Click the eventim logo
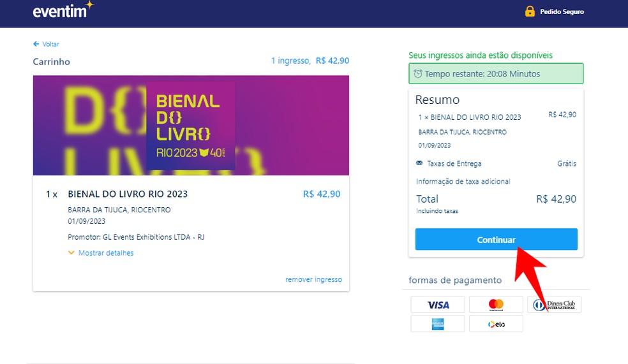 click(63, 10)
